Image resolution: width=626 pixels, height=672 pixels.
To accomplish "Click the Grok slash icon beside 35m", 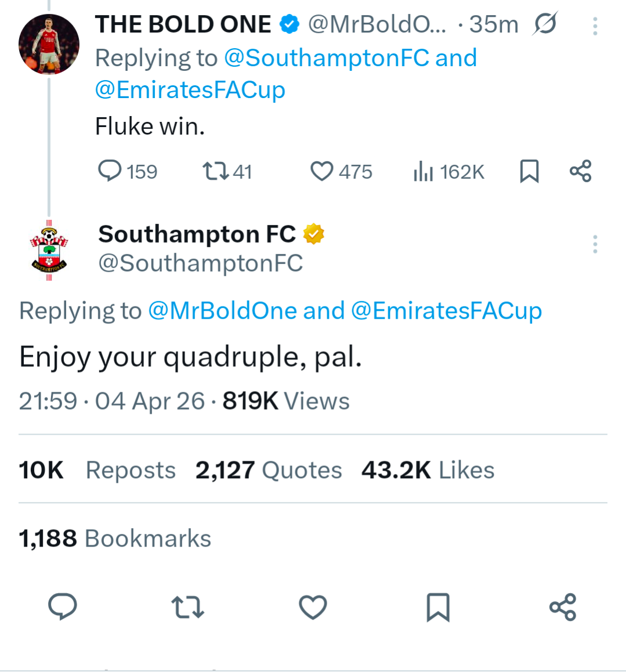I will [x=545, y=24].
